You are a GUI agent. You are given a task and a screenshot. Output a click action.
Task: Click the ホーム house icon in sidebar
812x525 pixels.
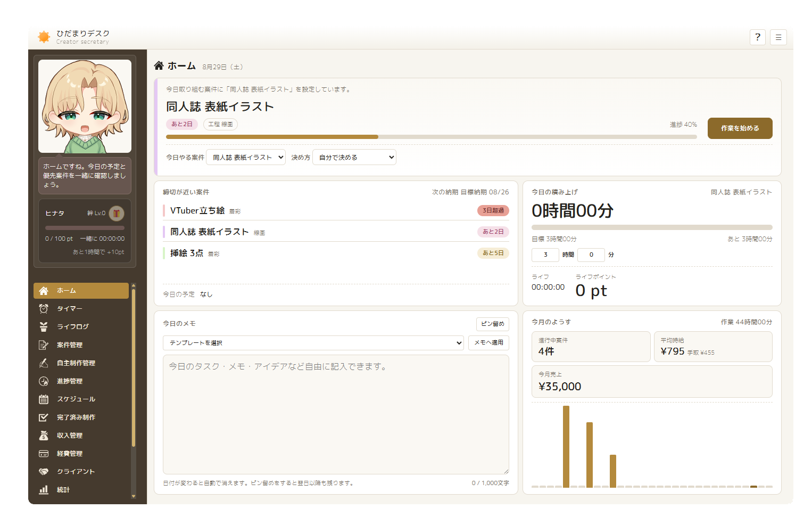tap(44, 291)
